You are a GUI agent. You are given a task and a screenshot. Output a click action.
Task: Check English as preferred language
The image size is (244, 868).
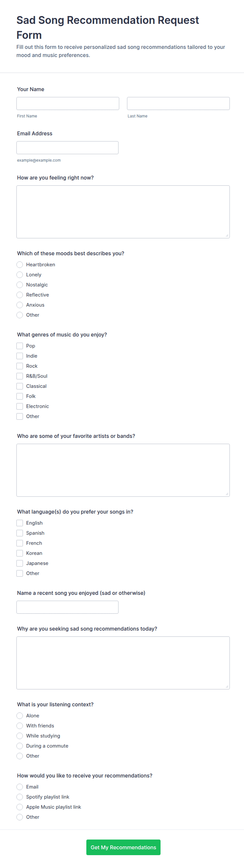[x=20, y=523]
